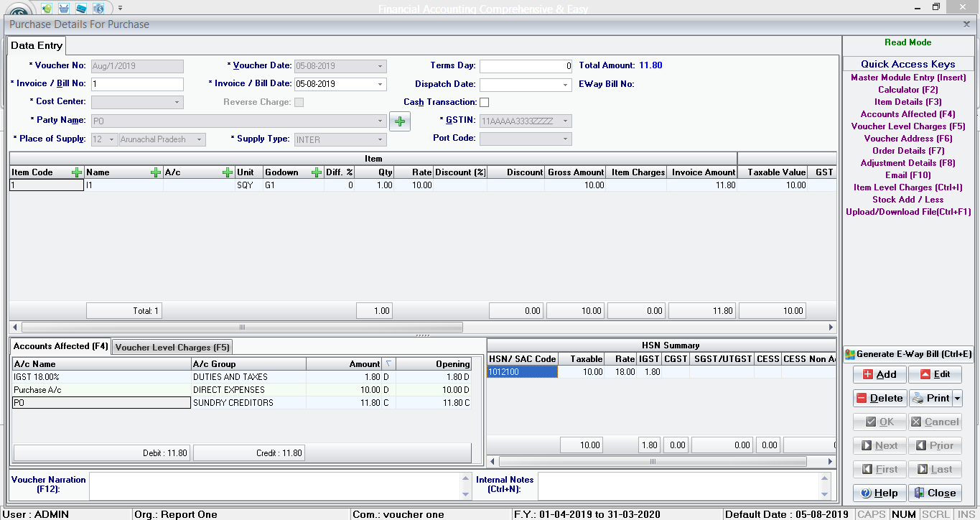Click the Close button at bottom right

[x=935, y=493]
